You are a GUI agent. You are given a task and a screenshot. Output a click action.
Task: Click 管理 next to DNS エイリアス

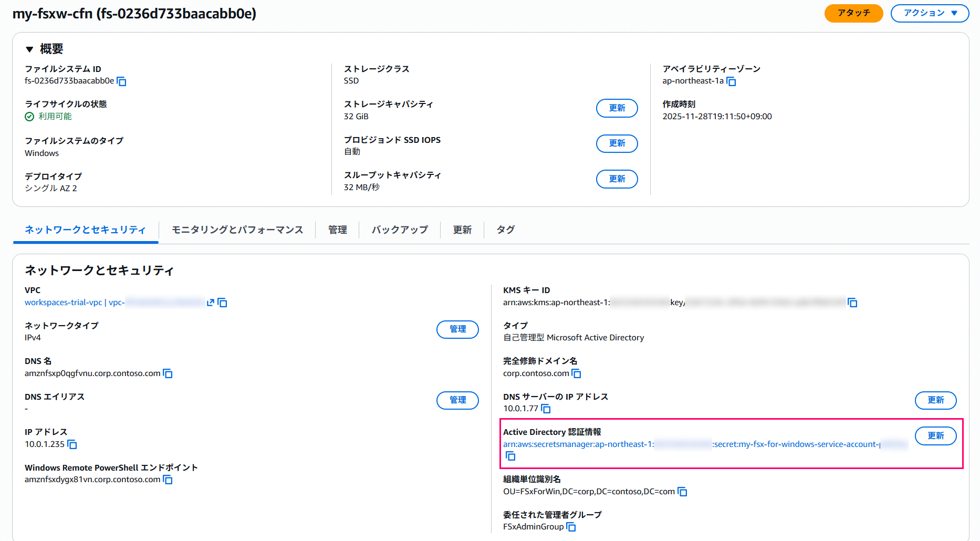[457, 400]
